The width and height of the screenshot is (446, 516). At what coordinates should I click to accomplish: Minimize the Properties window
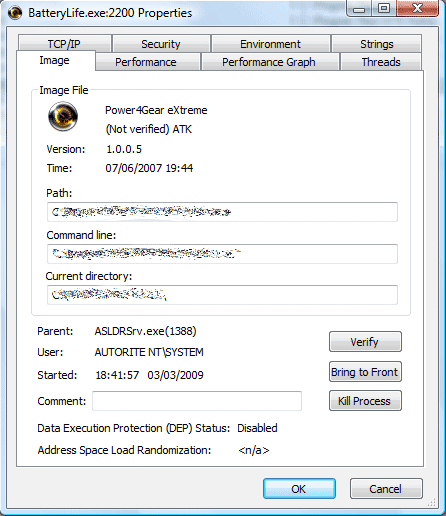click(359, 9)
